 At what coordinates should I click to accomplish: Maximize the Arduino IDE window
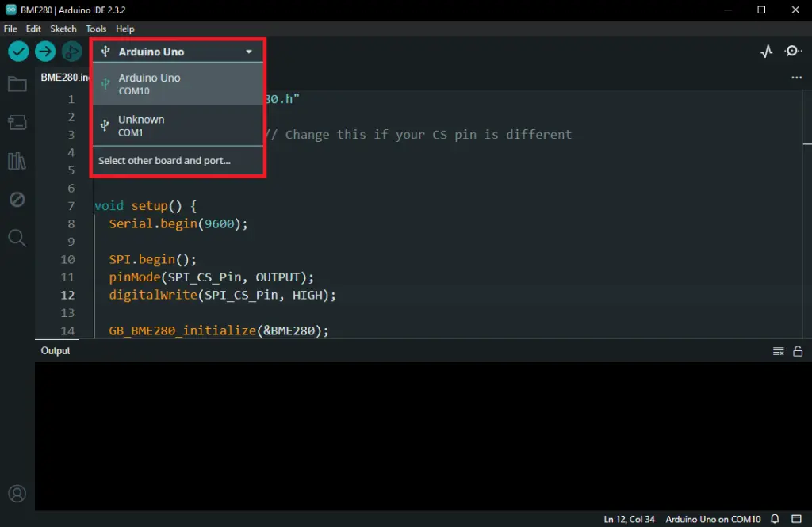761,10
